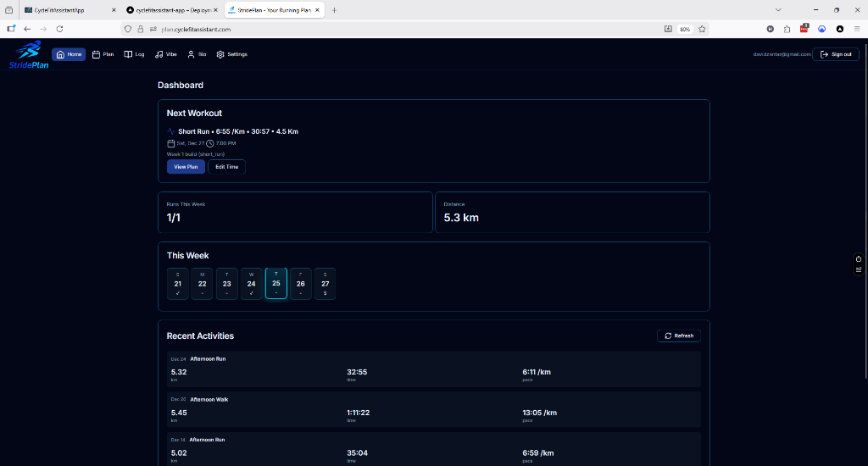
Task: Open the Vibe music section
Action: [166, 54]
